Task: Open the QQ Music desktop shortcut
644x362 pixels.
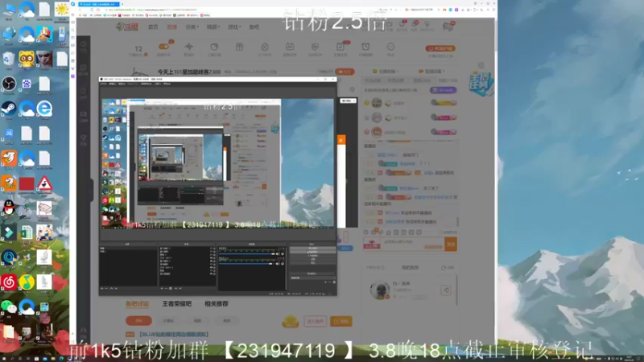Action: (x=27, y=282)
